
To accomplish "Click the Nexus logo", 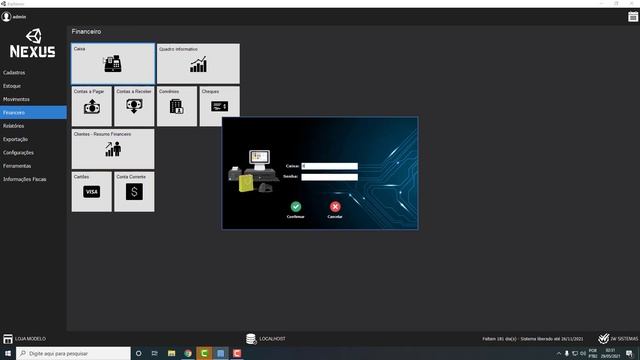I will coord(33,43).
